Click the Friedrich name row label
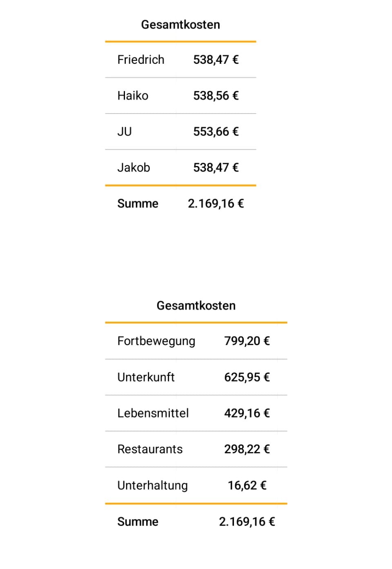This screenshot has width=392, height=569. coord(140,60)
